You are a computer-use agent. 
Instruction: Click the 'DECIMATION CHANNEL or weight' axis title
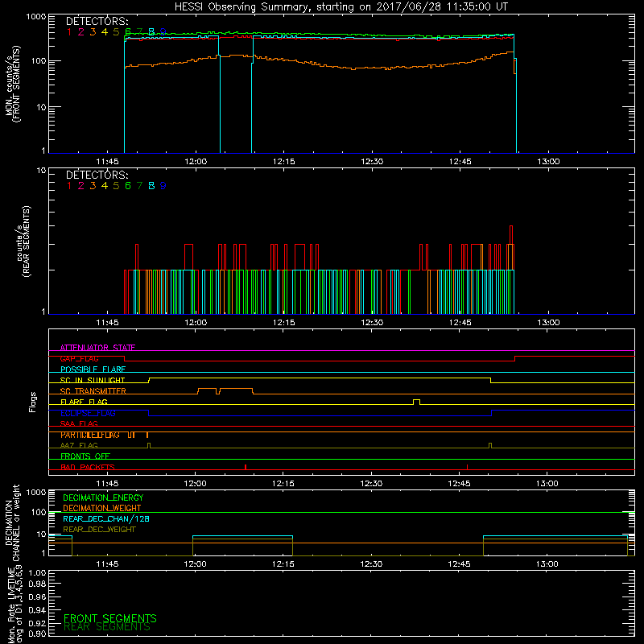pos(13,522)
